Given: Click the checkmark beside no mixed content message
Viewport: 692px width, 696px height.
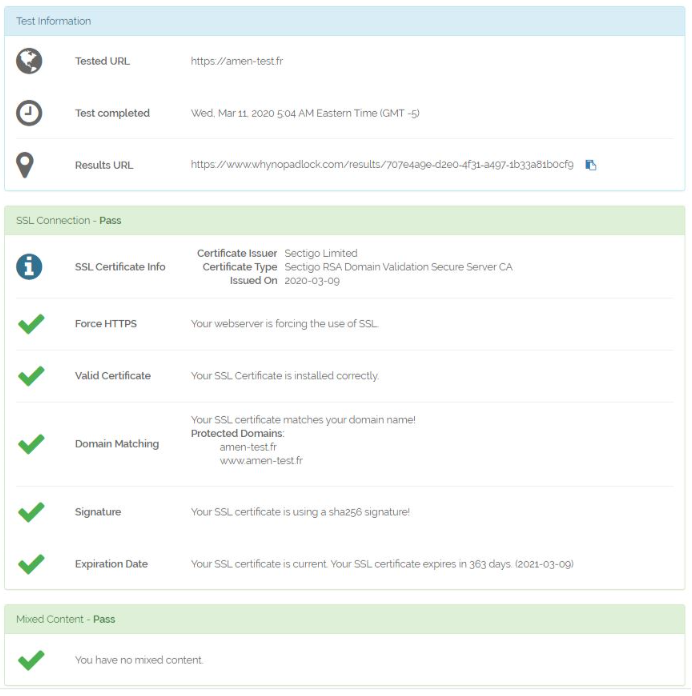Looking at the screenshot, I should [31, 660].
